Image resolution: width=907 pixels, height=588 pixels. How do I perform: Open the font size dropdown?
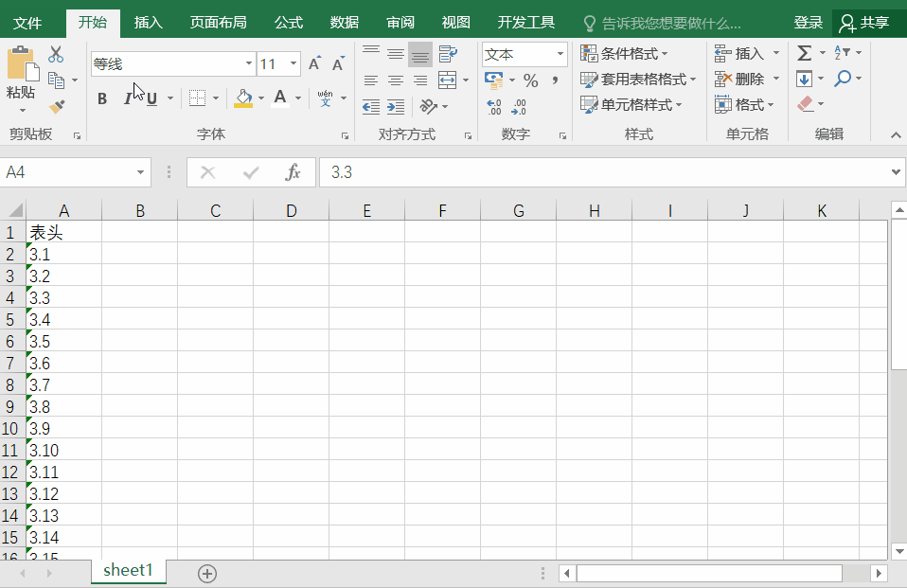(293, 63)
